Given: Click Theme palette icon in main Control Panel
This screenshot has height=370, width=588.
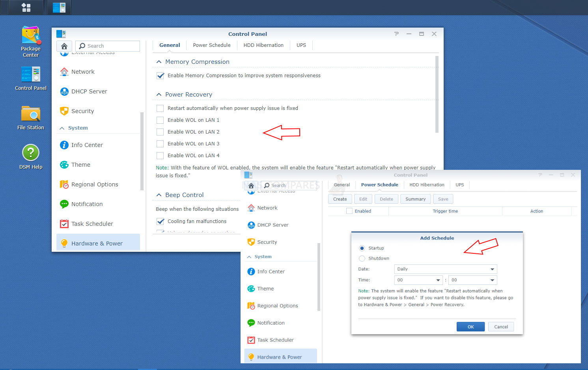Looking at the screenshot, I should 64,165.
